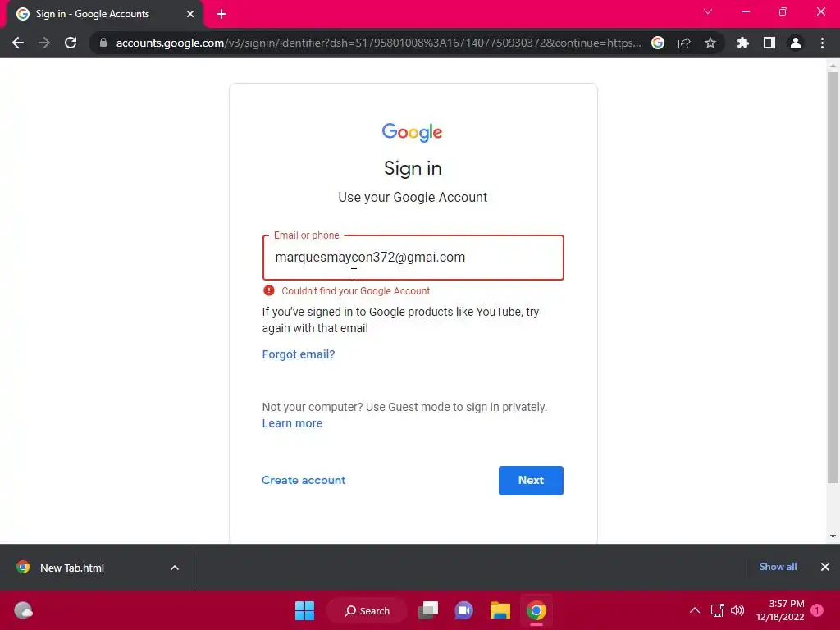Close the Sign in - Google Accounts tab
Screen dimensions: 840x630
click(x=190, y=14)
